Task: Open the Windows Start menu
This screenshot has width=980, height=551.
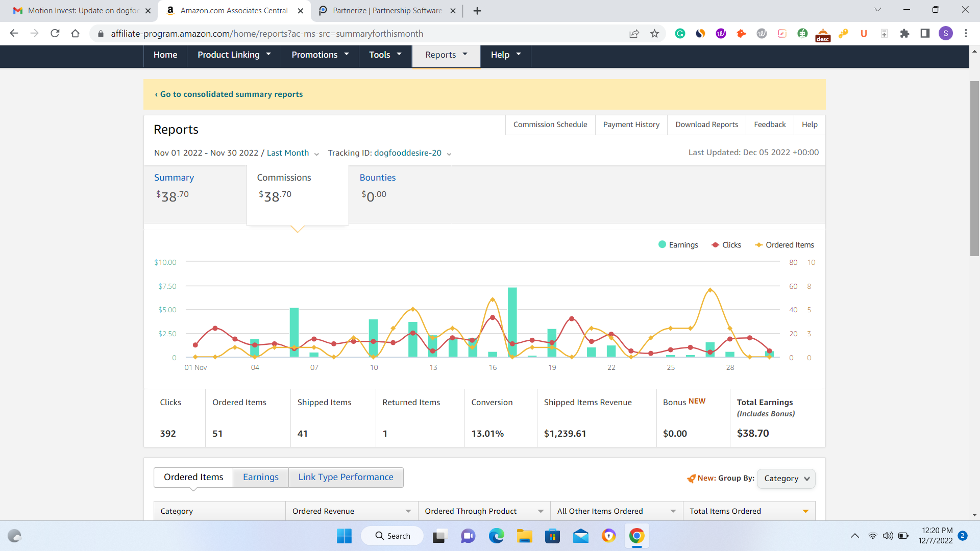Action: tap(344, 536)
